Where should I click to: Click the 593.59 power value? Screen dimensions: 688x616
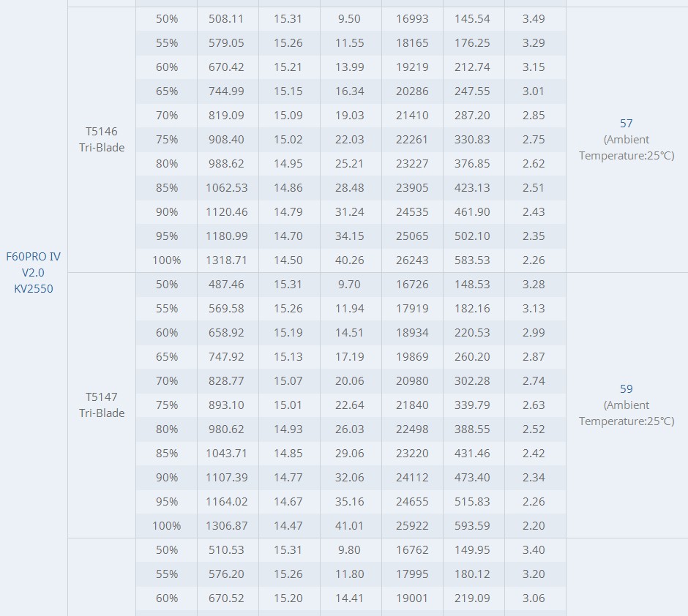(472, 526)
